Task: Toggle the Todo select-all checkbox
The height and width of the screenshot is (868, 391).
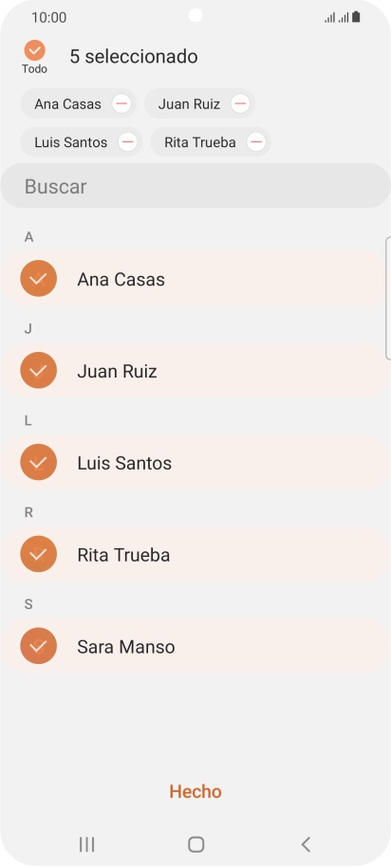Action: point(34,50)
